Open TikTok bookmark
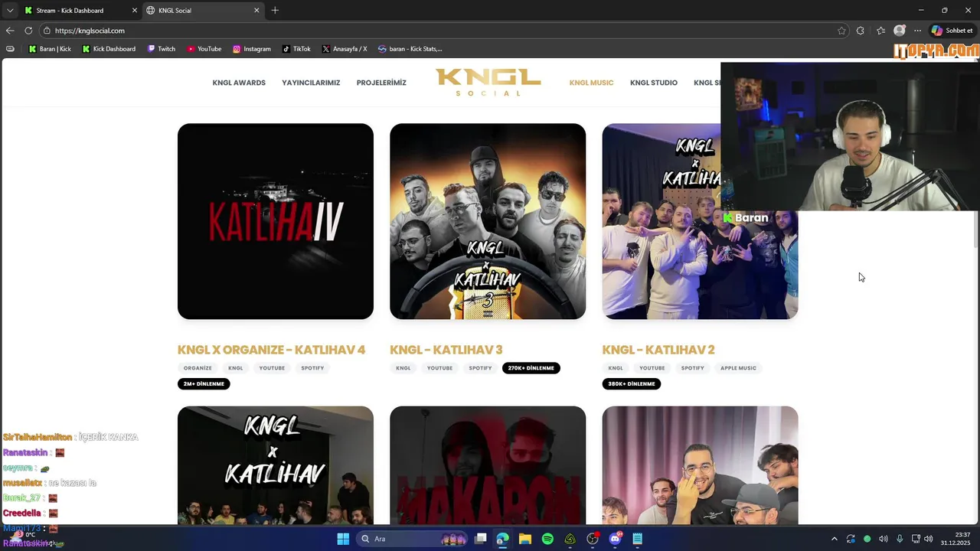The width and height of the screenshot is (980, 551). (x=296, y=49)
